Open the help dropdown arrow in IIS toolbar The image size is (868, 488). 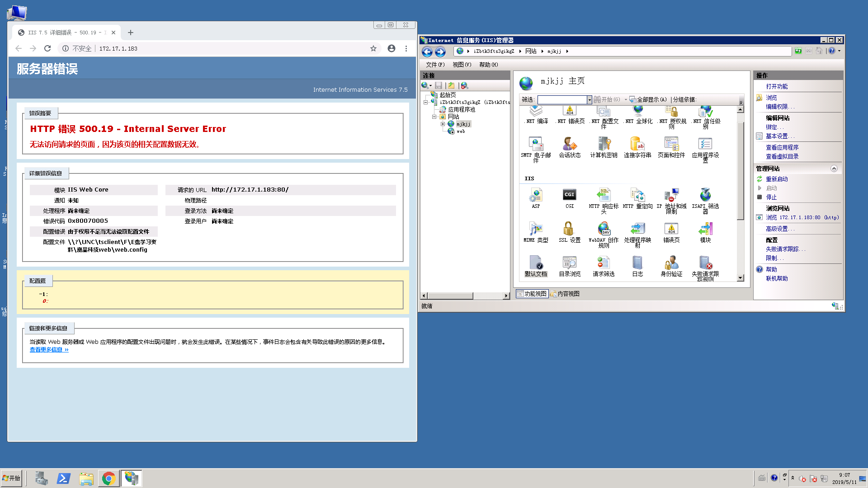(x=839, y=51)
